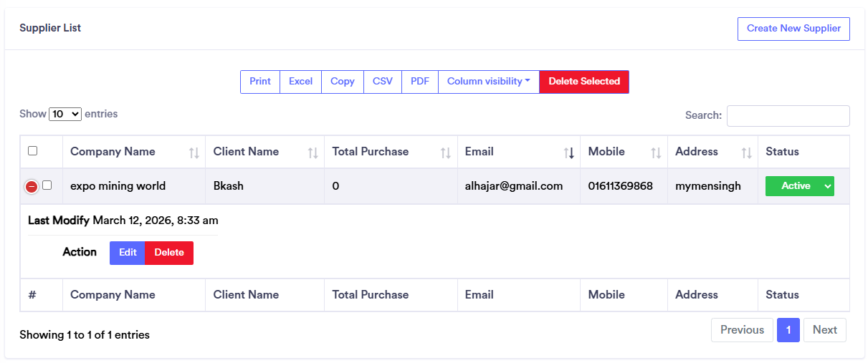Collapse row details with red minus icon

coord(32,186)
